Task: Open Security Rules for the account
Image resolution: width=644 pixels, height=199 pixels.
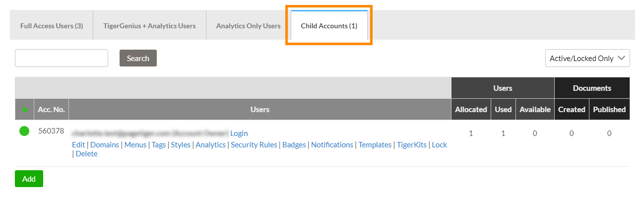Action: click(x=254, y=145)
